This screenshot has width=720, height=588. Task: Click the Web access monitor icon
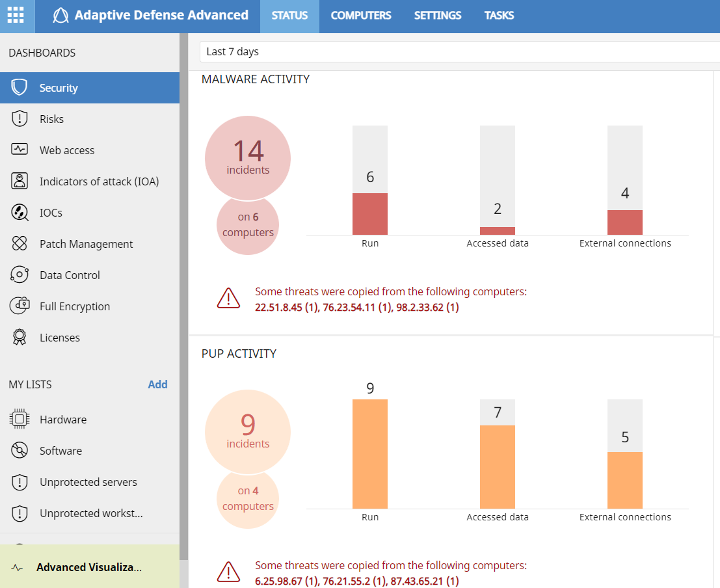pos(20,150)
